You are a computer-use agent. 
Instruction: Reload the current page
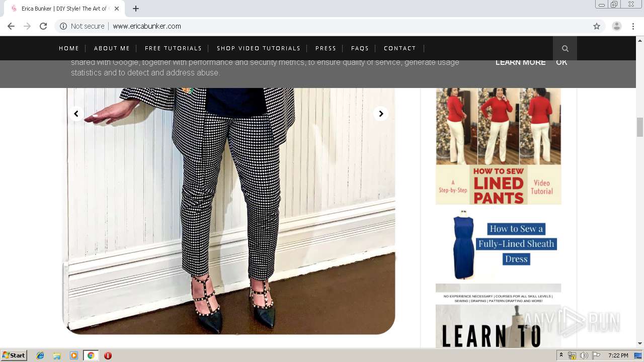(43, 26)
